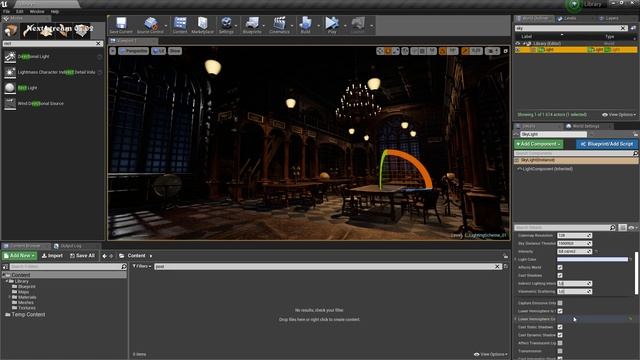Click the Launch toolbar icon

pyautogui.click(x=358, y=23)
